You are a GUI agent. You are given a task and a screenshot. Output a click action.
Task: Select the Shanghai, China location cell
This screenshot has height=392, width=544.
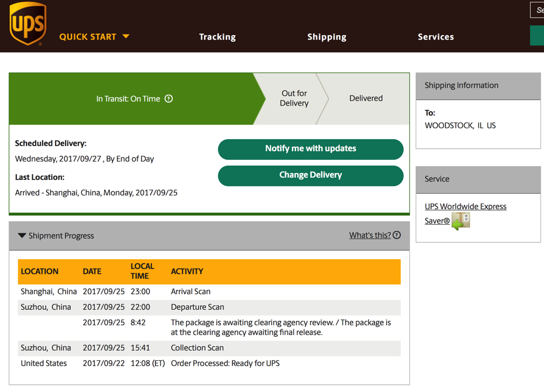point(48,291)
